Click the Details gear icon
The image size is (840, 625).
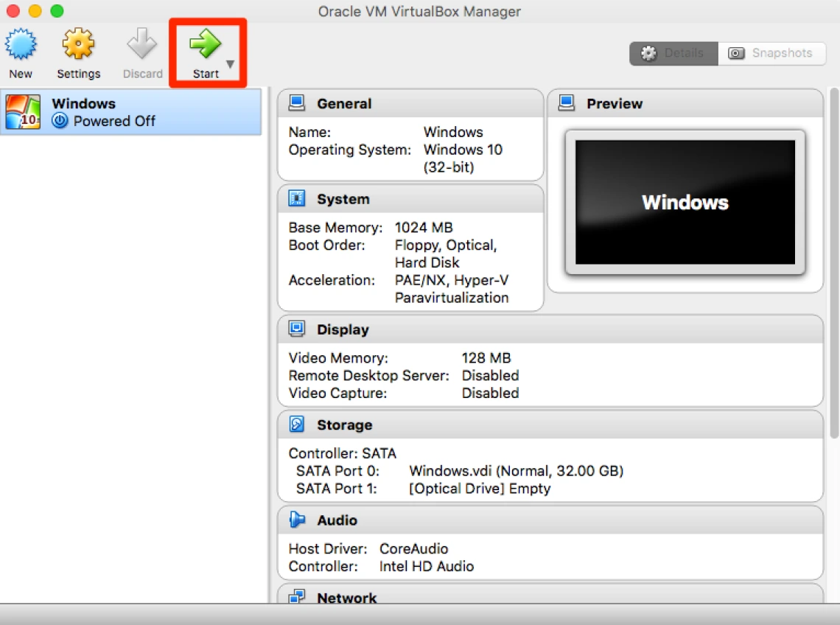click(x=648, y=53)
